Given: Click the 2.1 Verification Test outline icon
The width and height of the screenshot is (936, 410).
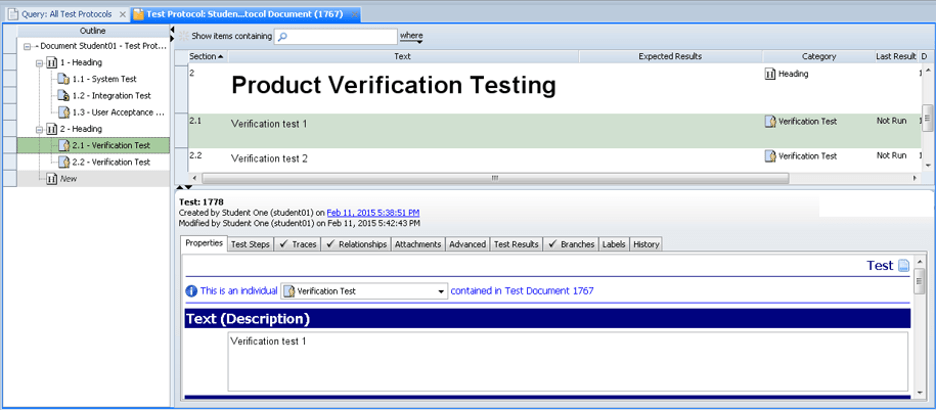Looking at the screenshot, I should [64, 146].
